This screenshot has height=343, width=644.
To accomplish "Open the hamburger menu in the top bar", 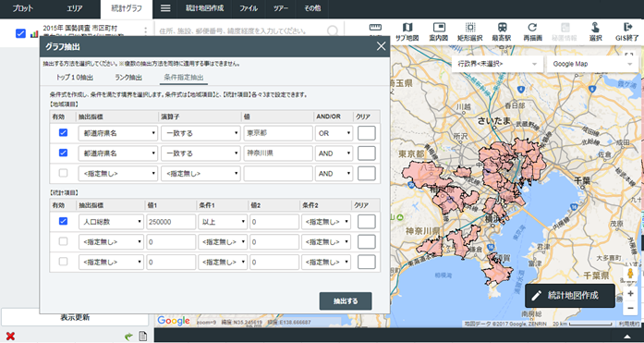I will point(165,8).
